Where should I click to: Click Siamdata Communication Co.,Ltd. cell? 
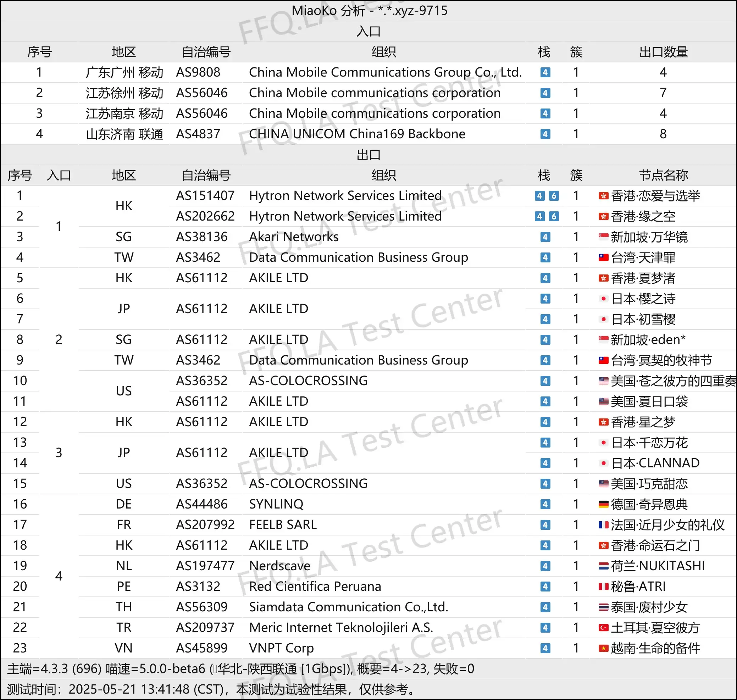tap(349, 607)
